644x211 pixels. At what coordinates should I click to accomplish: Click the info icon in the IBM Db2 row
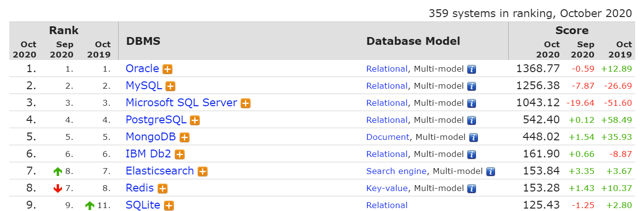(x=472, y=154)
